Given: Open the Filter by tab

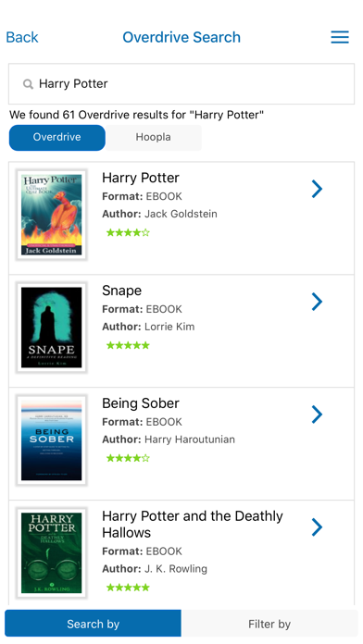Looking at the screenshot, I should click(269, 624).
